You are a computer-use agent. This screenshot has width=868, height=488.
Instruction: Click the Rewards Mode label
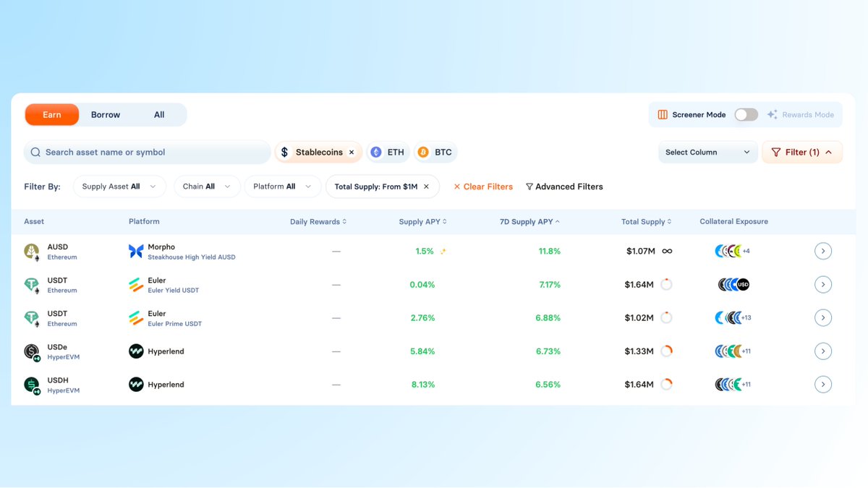(x=808, y=114)
